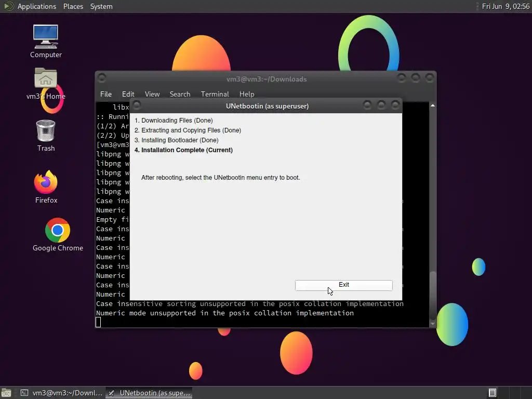Close the terminal window
Viewport: 532px width, 399px height.
[430, 78]
